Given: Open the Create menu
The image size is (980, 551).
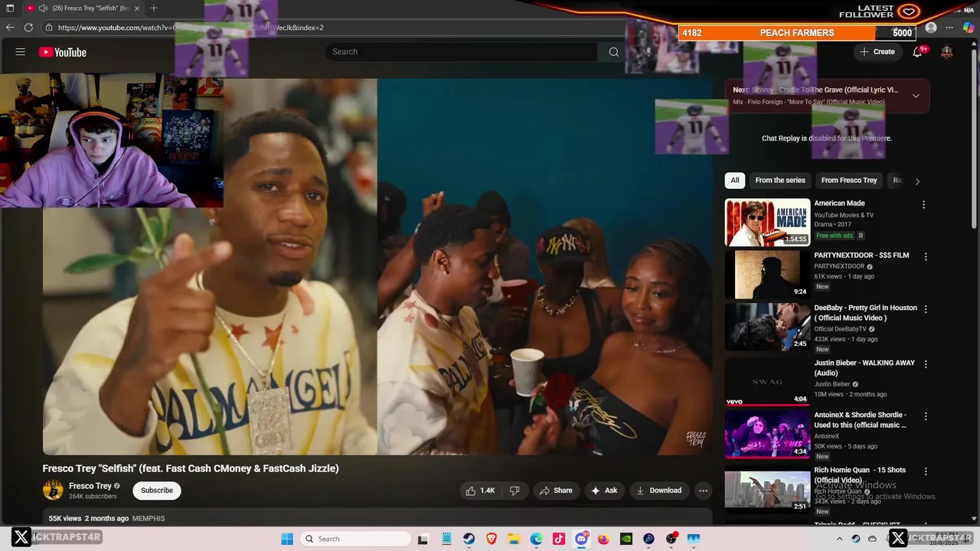Looking at the screenshot, I should pos(877,52).
